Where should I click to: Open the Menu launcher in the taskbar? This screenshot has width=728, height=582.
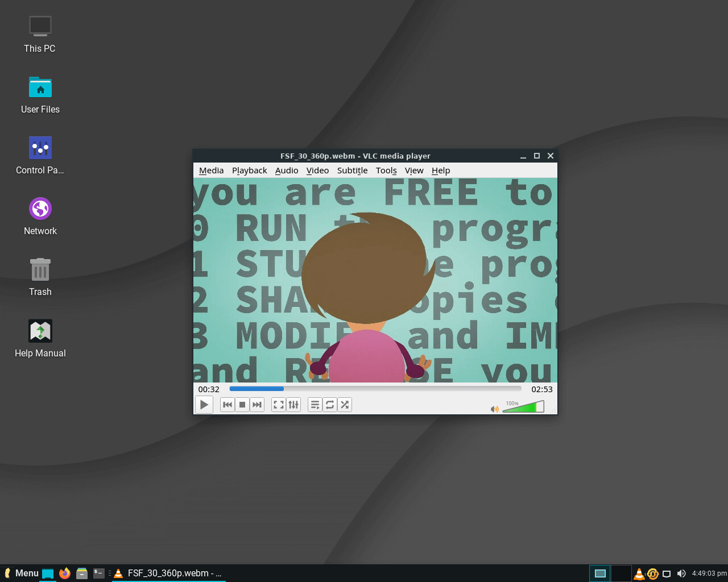[x=22, y=573]
